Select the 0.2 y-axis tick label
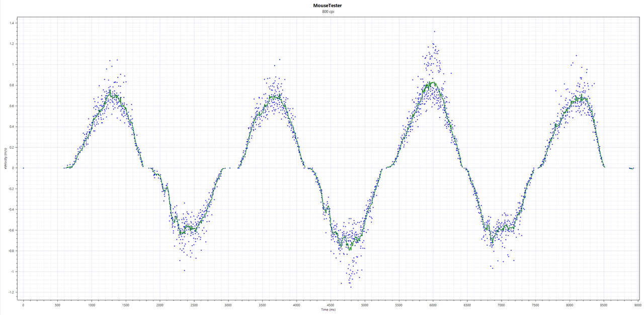The height and width of the screenshot is (315, 644). point(13,147)
